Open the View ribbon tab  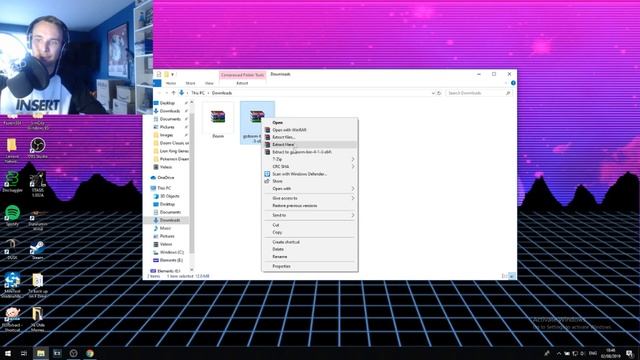(x=209, y=83)
